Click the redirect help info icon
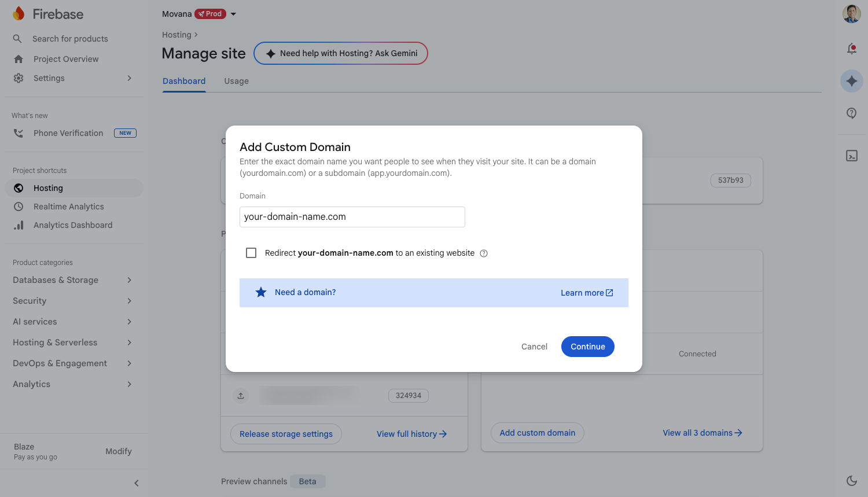The image size is (868, 497). pyautogui.click(x=484, y=253)
